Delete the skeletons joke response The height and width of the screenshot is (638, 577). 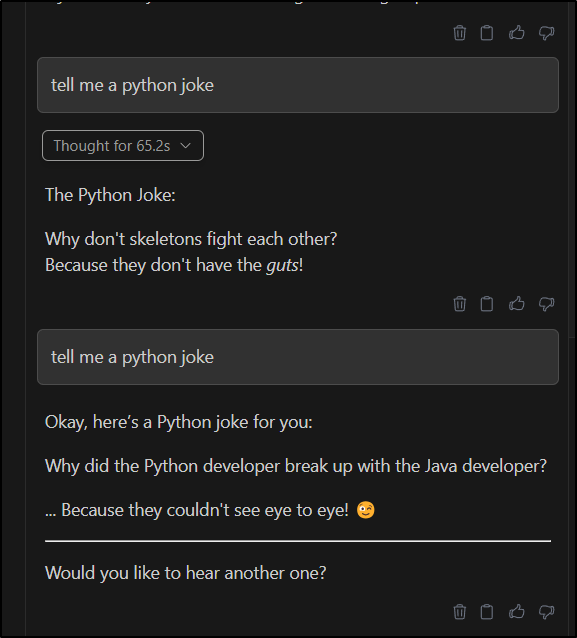point(459,304)
